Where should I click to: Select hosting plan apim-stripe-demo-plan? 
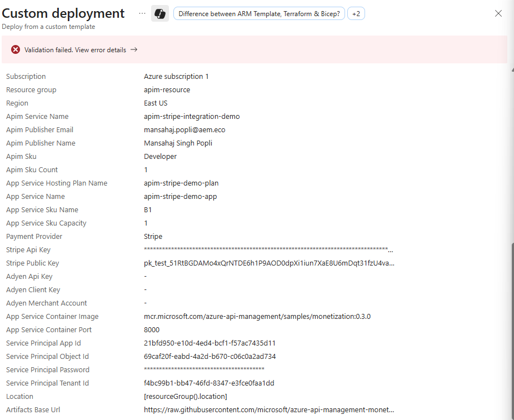click(x=181, y=183)
